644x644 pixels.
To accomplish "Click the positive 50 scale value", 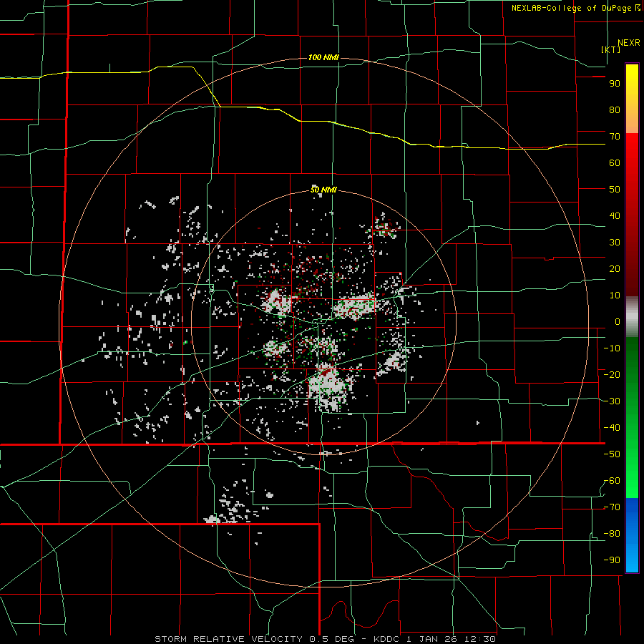I will (615, 190).
